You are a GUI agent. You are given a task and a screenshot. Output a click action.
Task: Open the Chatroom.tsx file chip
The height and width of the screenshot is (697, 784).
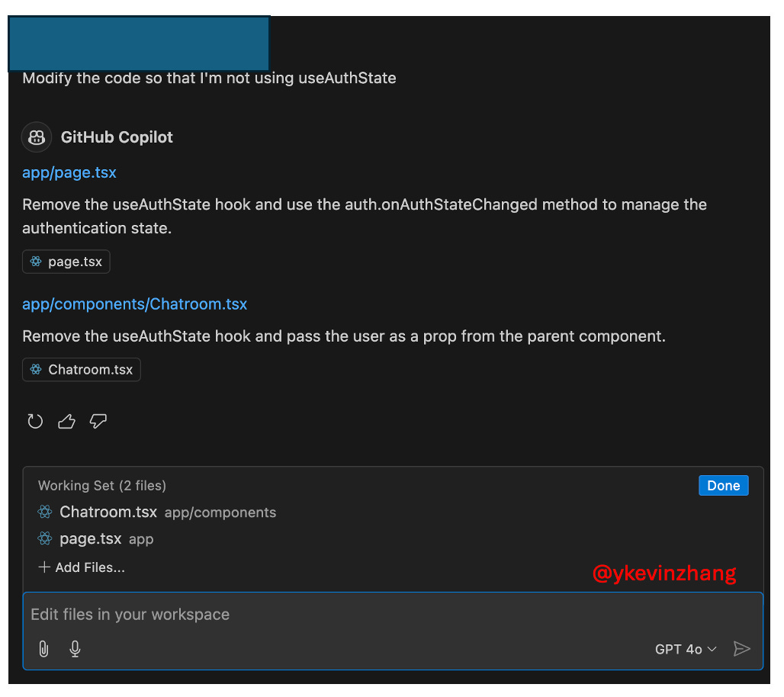point(82,370)
